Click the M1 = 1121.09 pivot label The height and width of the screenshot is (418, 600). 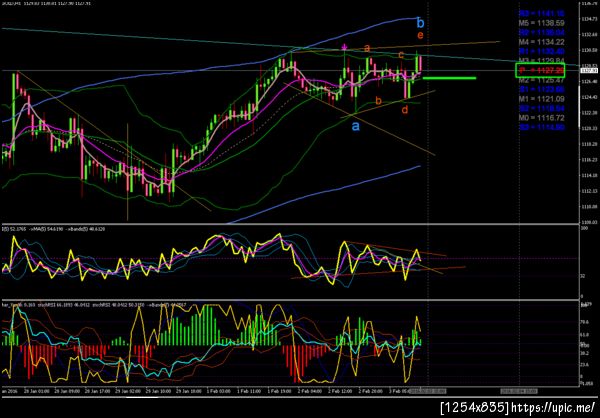coord(541,99)
